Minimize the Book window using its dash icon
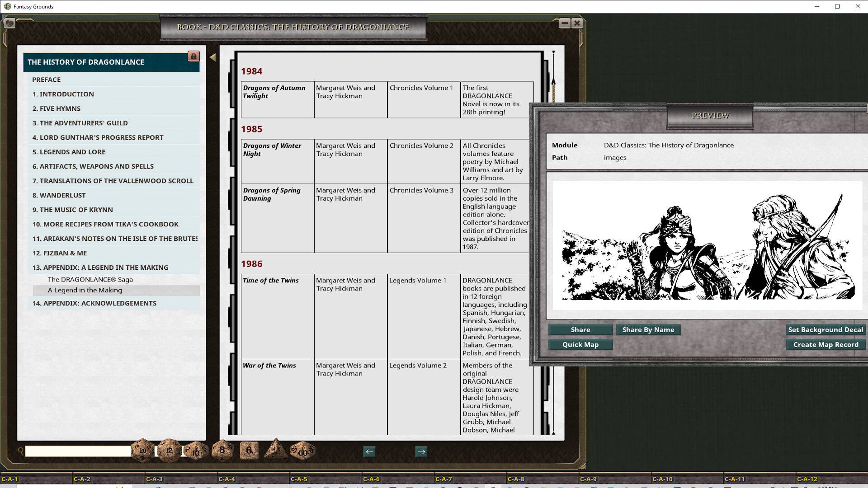This screenshot has height=488, width=868. [x=565, y=23]
